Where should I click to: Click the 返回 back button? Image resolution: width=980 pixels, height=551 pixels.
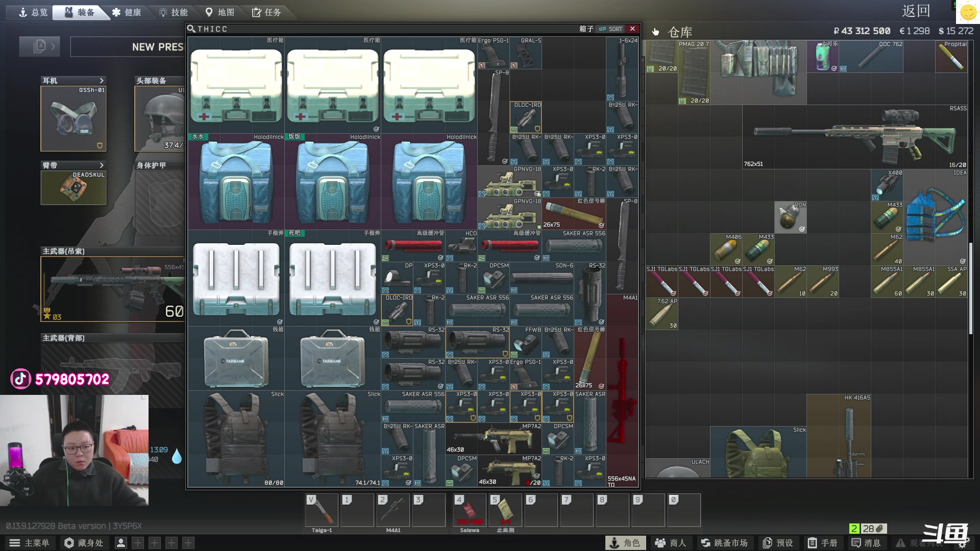click(916, 11)
